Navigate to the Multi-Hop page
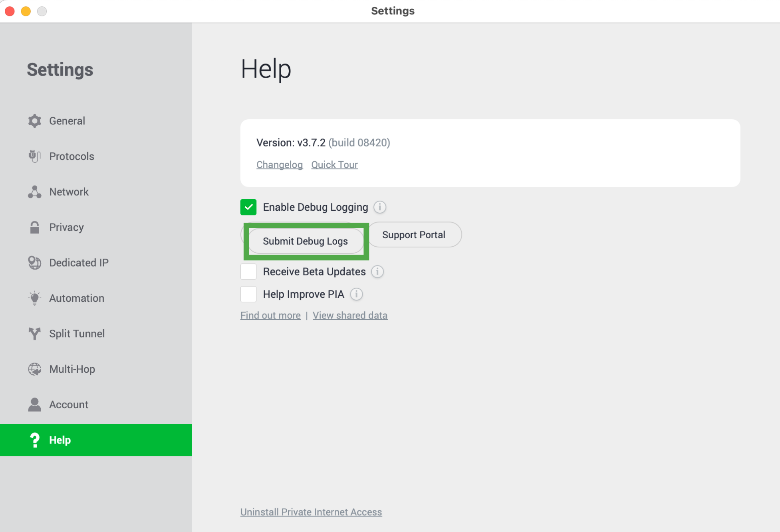Viewport: 780px width, 532px height. (96, 369)
